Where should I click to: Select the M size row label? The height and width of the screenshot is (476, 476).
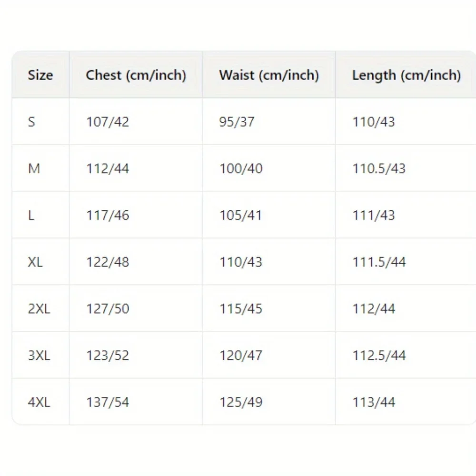pos(34,169)
